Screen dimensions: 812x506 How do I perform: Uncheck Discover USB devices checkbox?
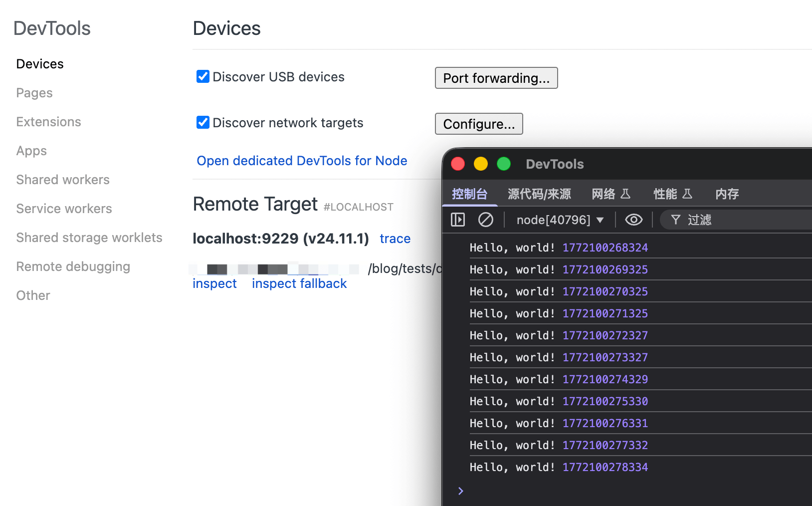point(203,76)
